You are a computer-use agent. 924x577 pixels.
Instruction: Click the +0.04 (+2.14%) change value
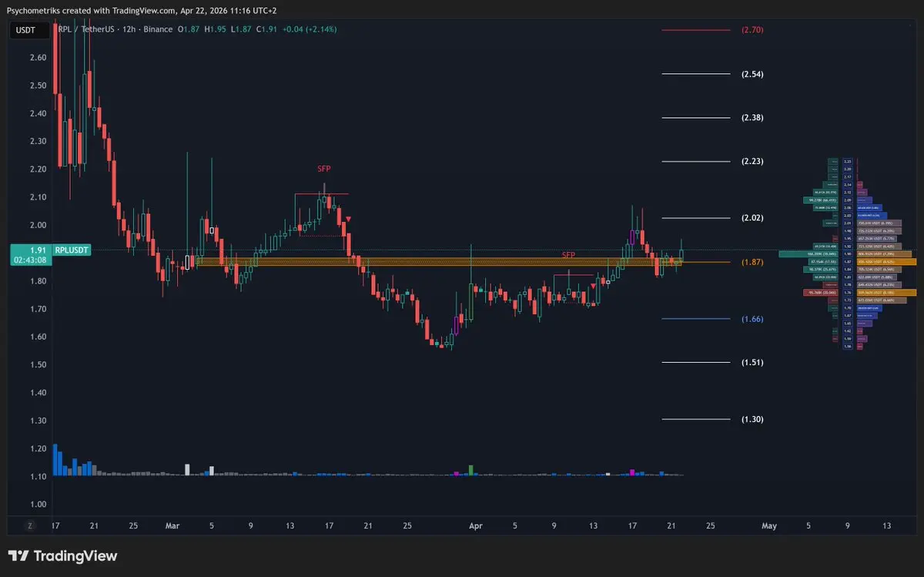tap(310, 29)
